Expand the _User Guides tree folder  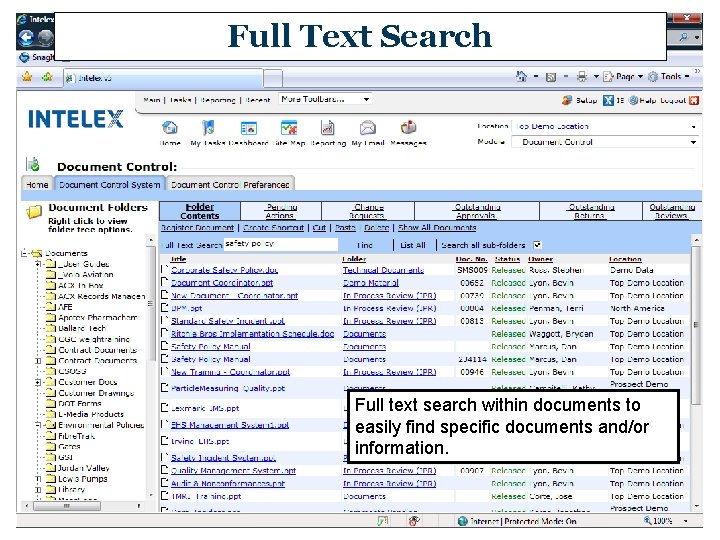point(39,264)
